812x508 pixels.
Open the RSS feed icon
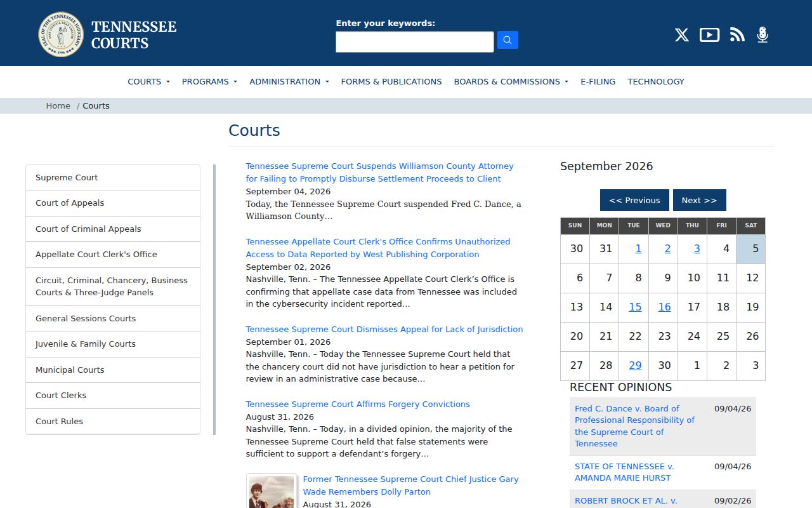click(737, 35)
